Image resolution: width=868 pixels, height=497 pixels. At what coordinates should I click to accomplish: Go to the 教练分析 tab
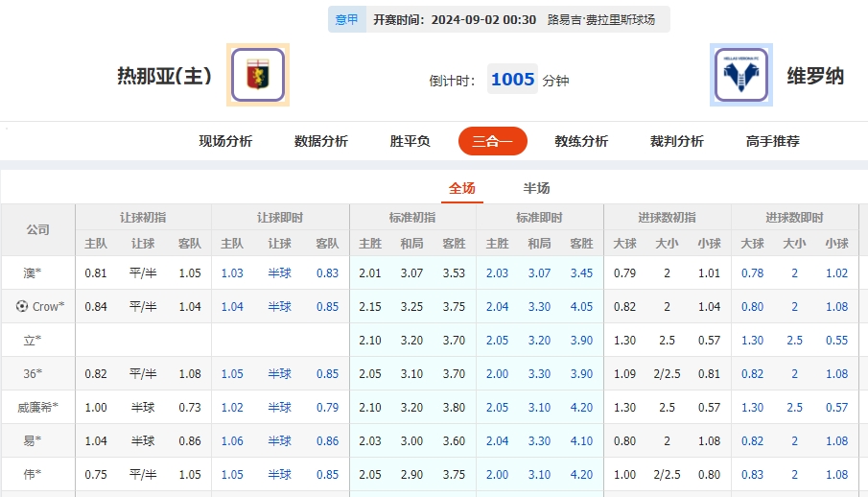[581, 141]
